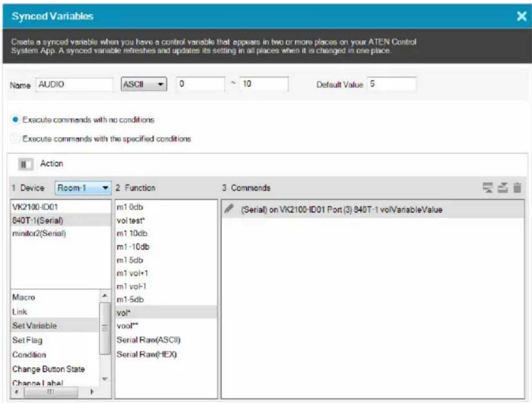This screenshot has height=403, width=532.
Task: Click right arrow of horizontal scrollbar
Action: 92,392
